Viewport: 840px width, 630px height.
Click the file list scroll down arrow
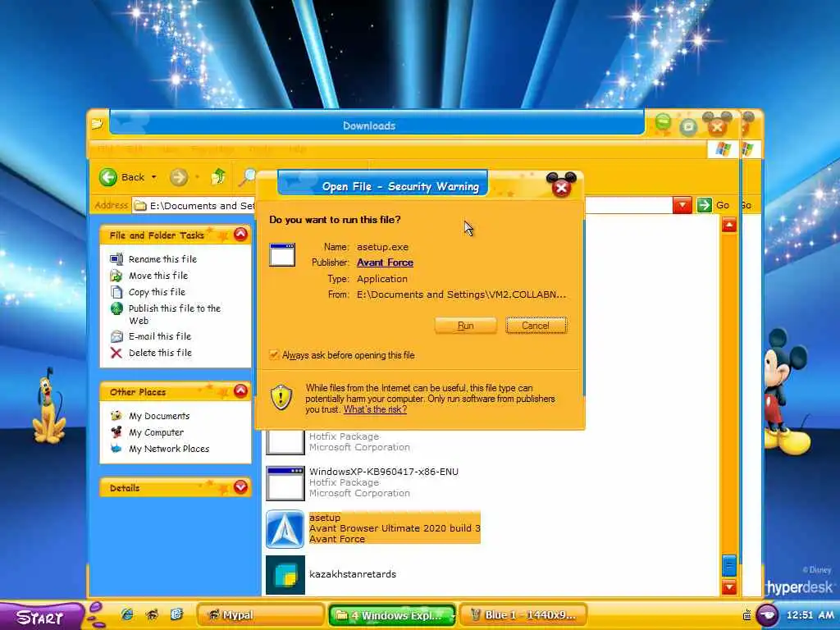(x=728, y=587)
